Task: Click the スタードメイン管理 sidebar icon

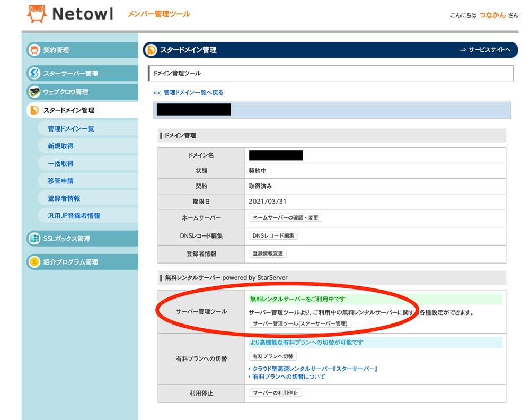Action: click(34, 110)
